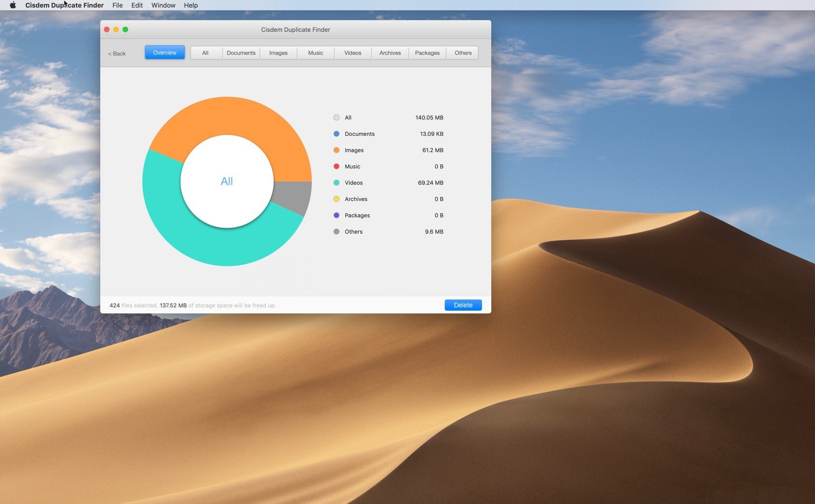This screenshot has width=815, height=504.
Task: Click the window title Cisdem Duplicate Finder
Action: coord(295,29)
